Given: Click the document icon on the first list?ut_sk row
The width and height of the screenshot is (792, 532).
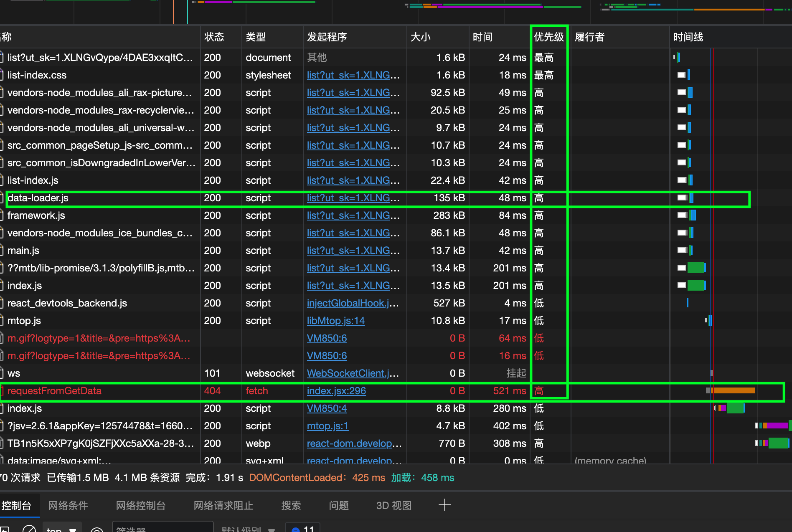Looking at the screenshot, I should point(2,58).
